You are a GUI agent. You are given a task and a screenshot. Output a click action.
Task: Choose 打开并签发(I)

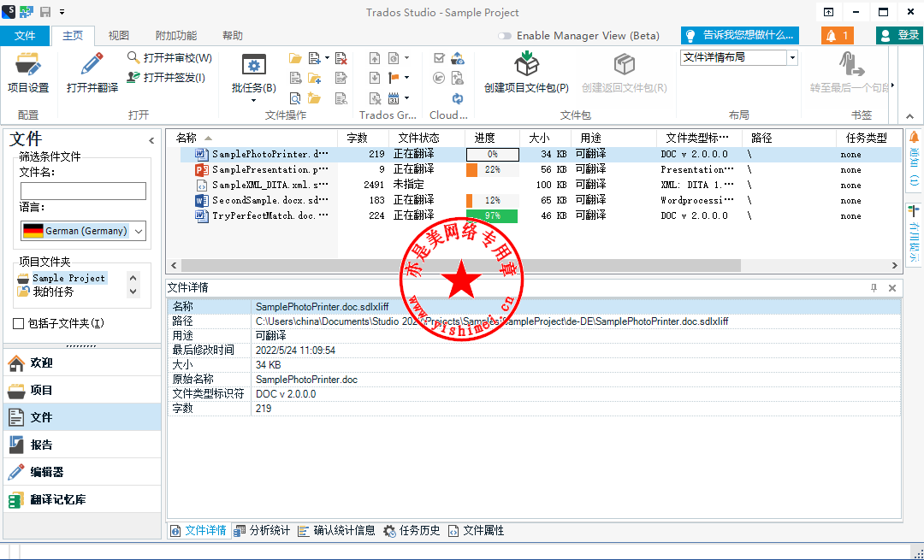click(166, 77)
